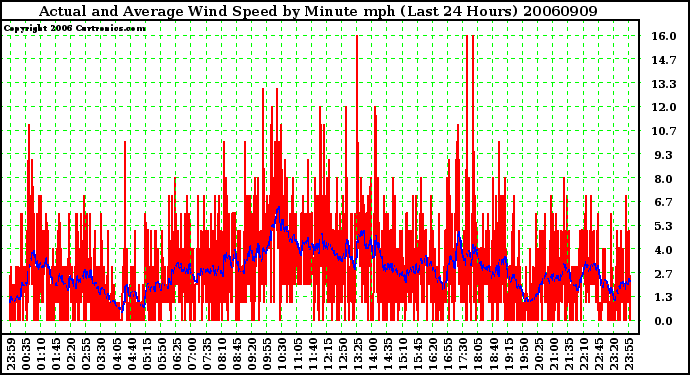Click the 12:50 time label
The image size is (690, 375).
click(342, 354)
